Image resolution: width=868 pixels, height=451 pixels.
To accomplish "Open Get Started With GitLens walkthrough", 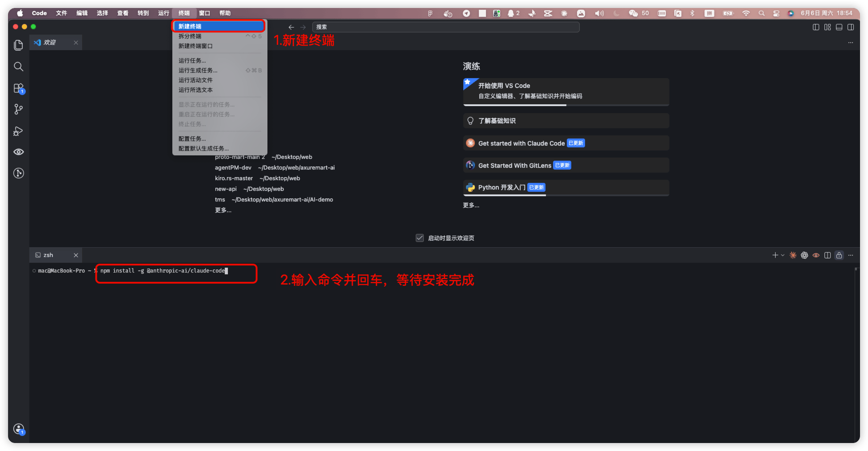I will pos(566,165).
